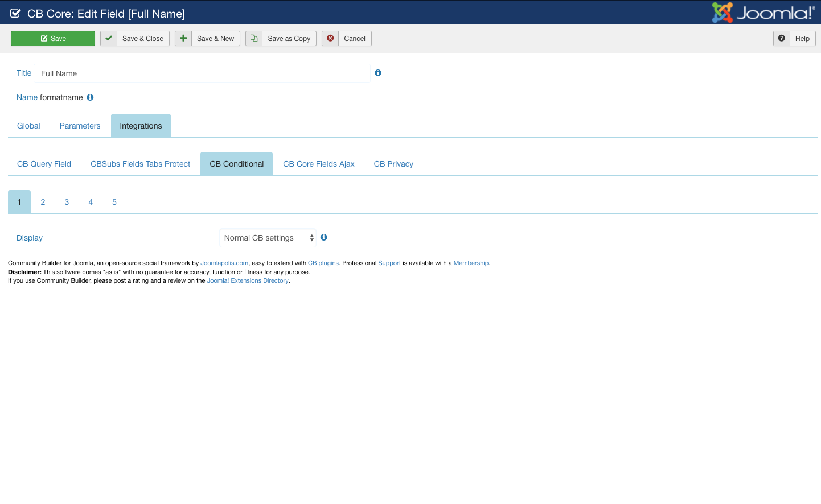This screenshot has height=504, width=821.
Task: Click the info icon next to the Title field
Action: pyautogui.click(x=378, y=73)
